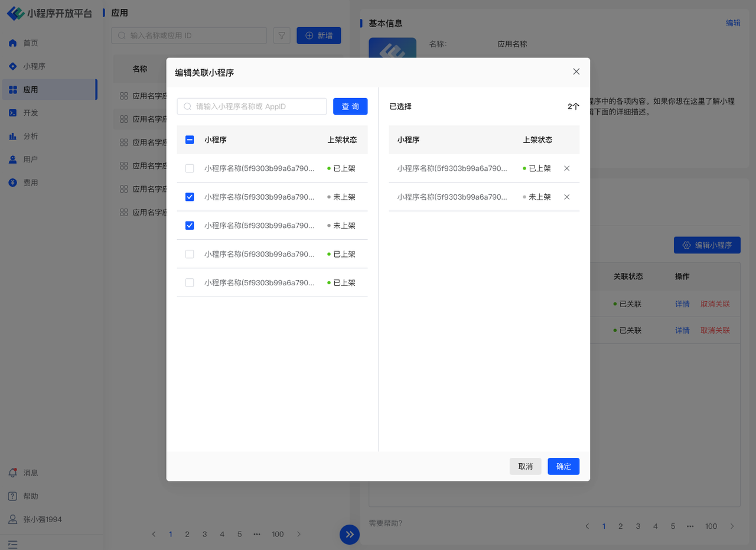
Task: Remove the 未上架 item from selected list
Action: [x=567, y=197]
